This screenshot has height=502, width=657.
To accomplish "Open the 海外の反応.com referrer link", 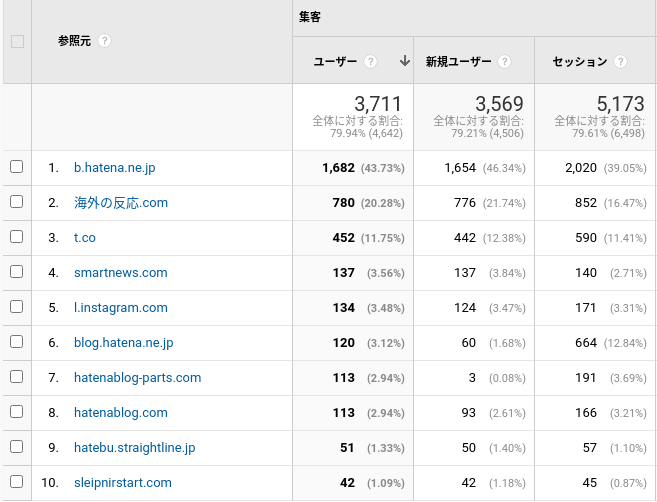I will [121, 203].
